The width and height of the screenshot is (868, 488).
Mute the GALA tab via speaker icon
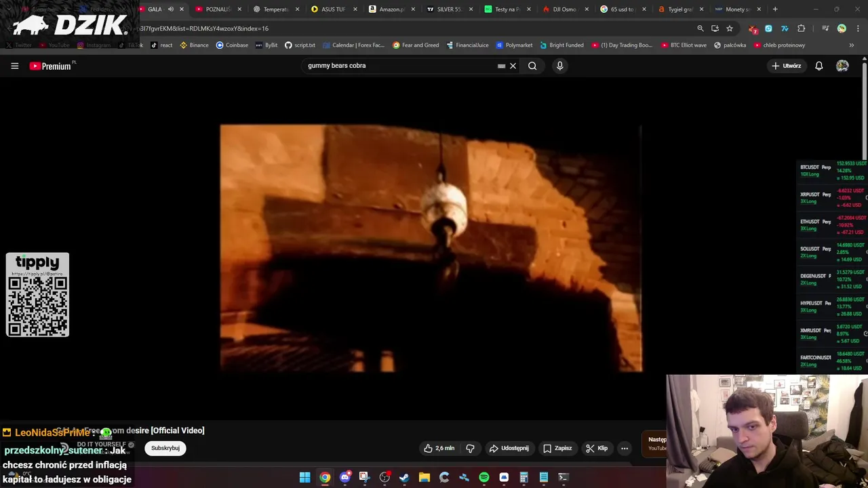click(170, 9)
